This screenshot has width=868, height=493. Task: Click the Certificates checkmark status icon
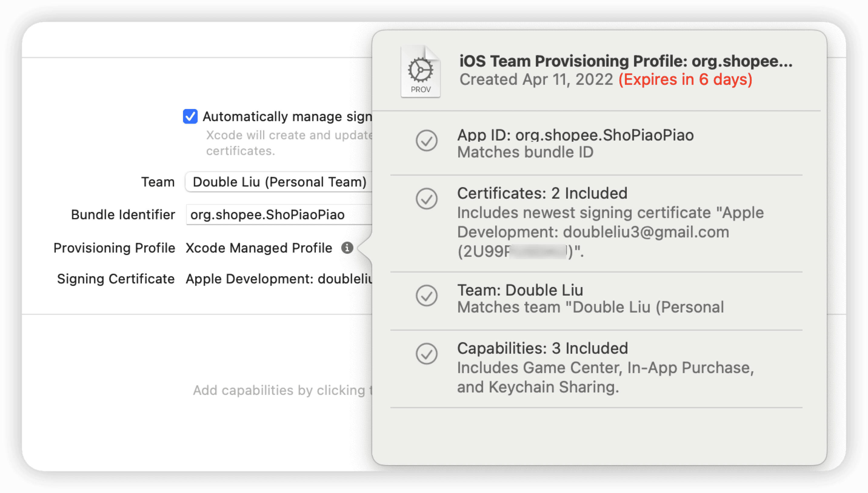click(x=426, y=199)
